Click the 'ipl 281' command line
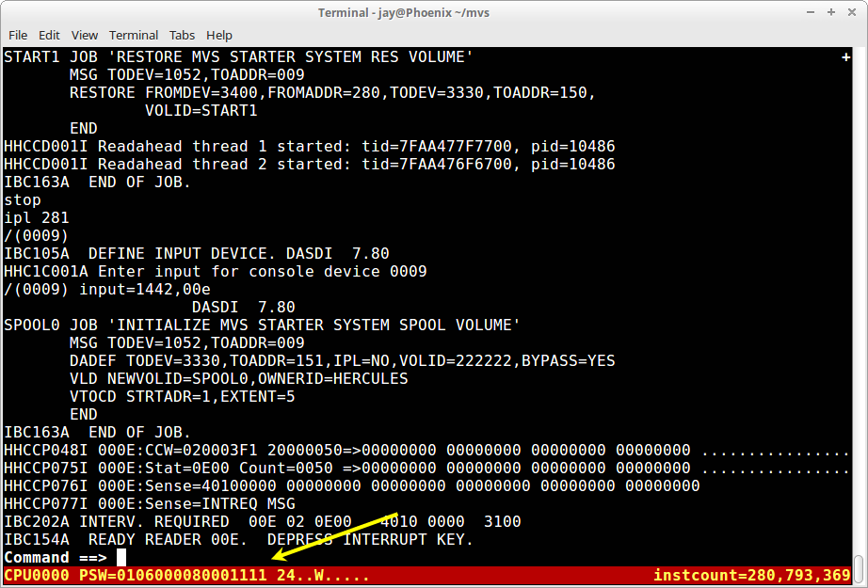This screenshot has width=868, height=588. click(x=36, y=218)
